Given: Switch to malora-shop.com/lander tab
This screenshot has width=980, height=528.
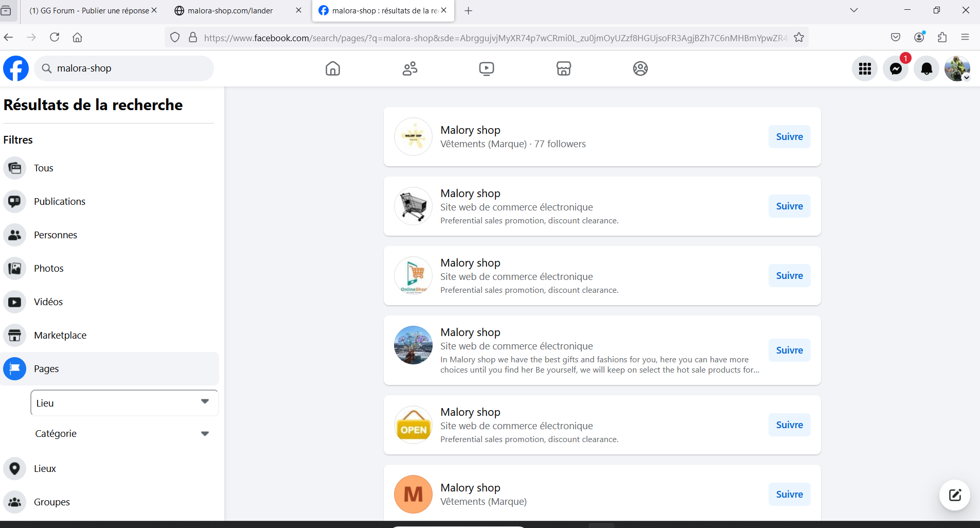Looking at the screenshot, I should pyautogui.click(x=230, y=11).
